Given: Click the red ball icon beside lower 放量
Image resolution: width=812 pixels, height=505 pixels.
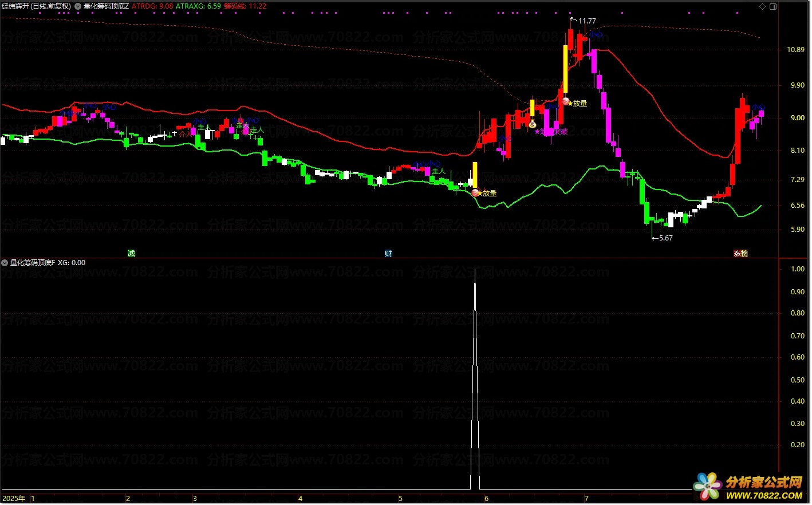Looking at the screenshot, I should pos(475,193).
